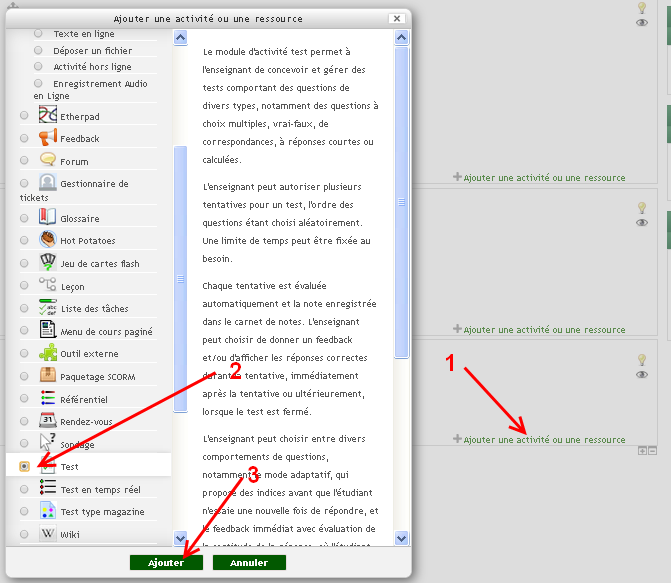The width and height of the screenshot is (671, 583).
Task: Click the Rendez-vous calendar icon
Action: pyautogui.click(x=48, y=420)
